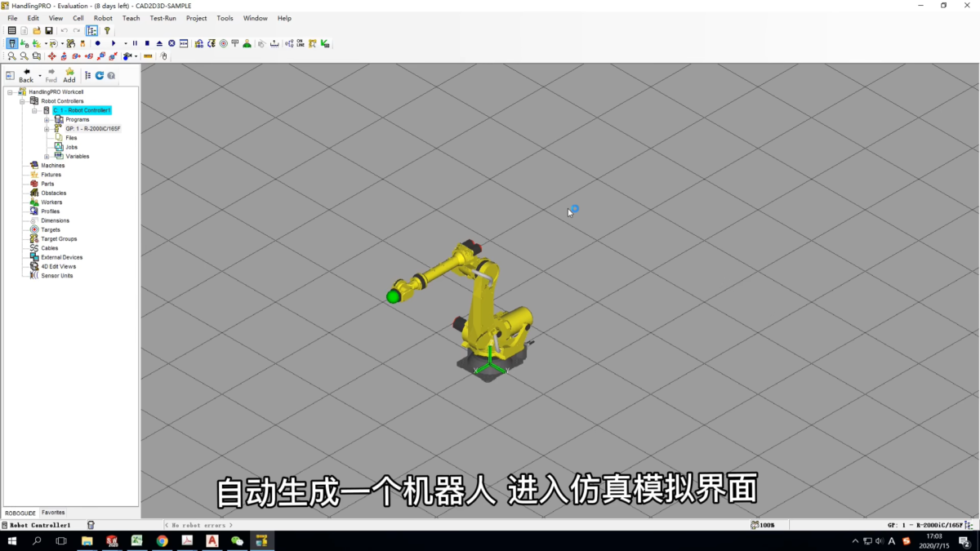
Task: Open the Robot menu
Action: pyautogui.click(x=103, y=18)
